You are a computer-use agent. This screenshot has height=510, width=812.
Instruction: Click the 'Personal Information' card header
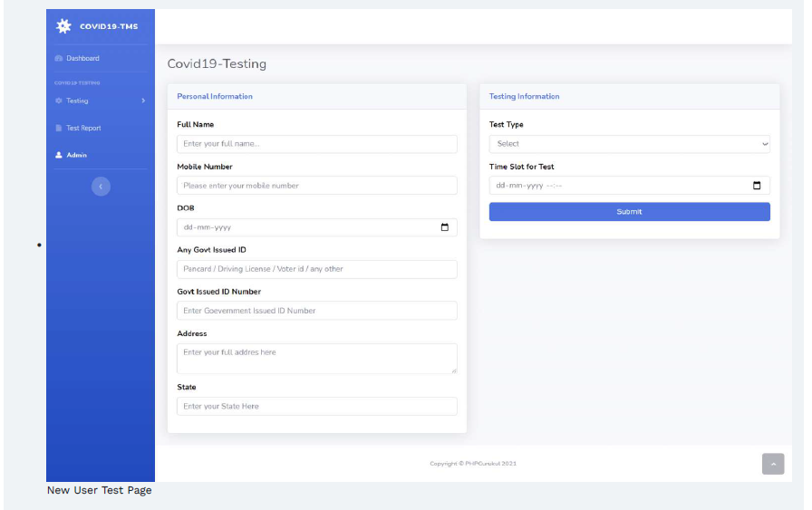317,96
